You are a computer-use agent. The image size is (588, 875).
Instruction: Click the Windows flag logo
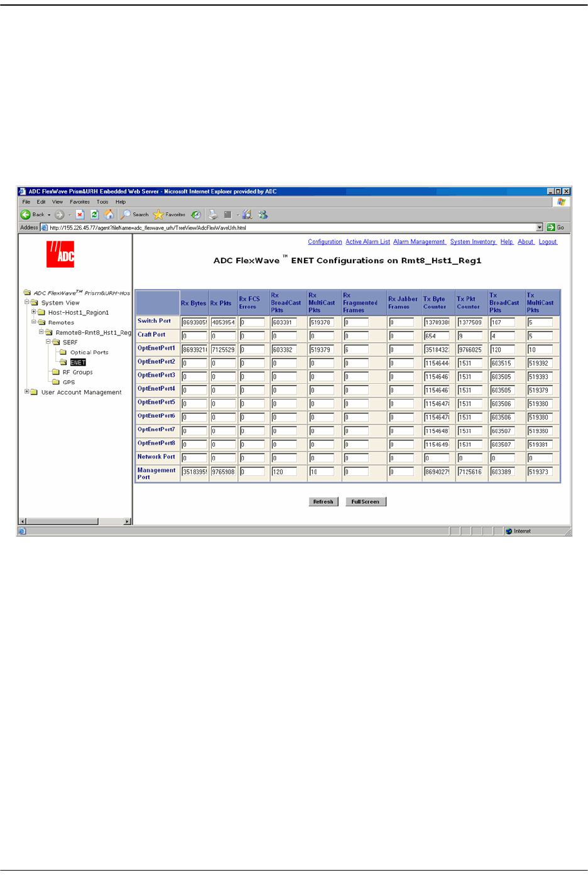click(562, 202)
